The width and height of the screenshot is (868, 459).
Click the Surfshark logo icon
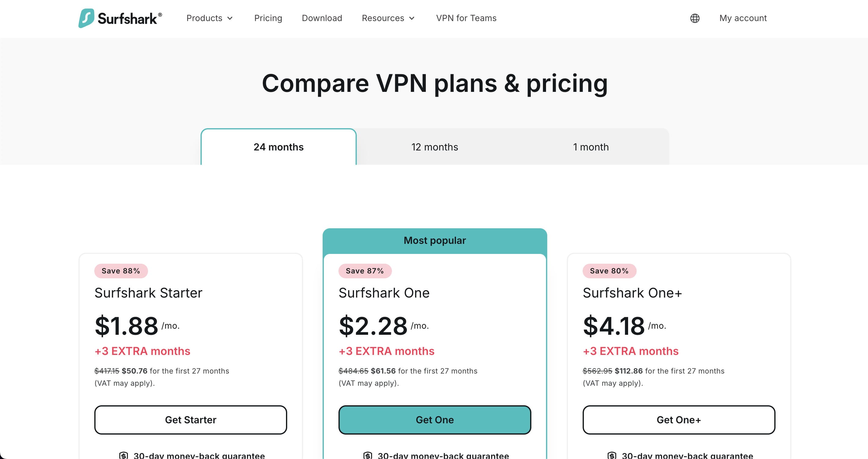coord(86,18)
